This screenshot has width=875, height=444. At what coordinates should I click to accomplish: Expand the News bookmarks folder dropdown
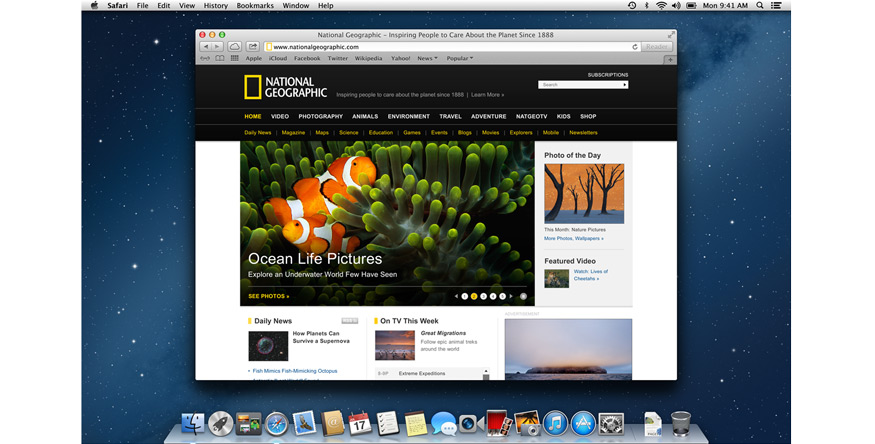click(427, 58)
